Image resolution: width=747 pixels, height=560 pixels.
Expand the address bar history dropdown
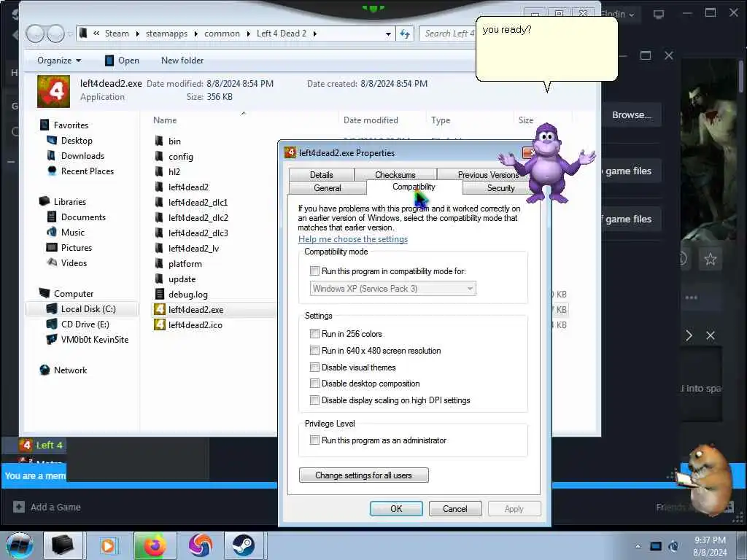(x=388, y=34)
